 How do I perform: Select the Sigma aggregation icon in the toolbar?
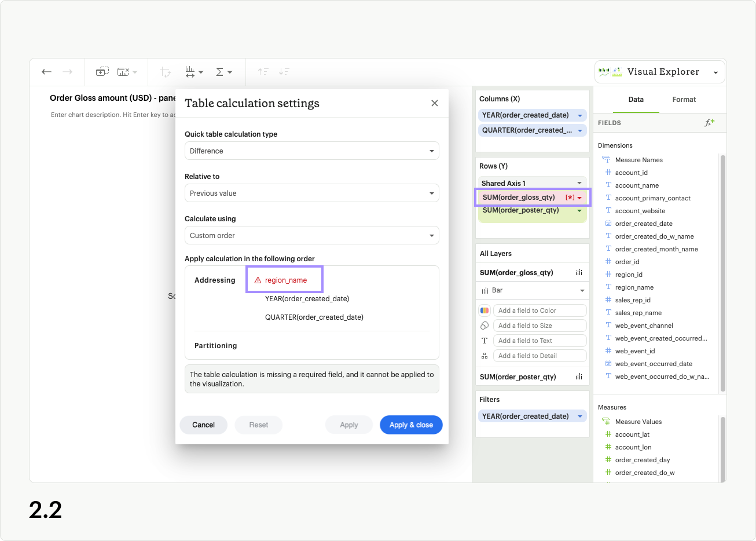tap(220, 72)
